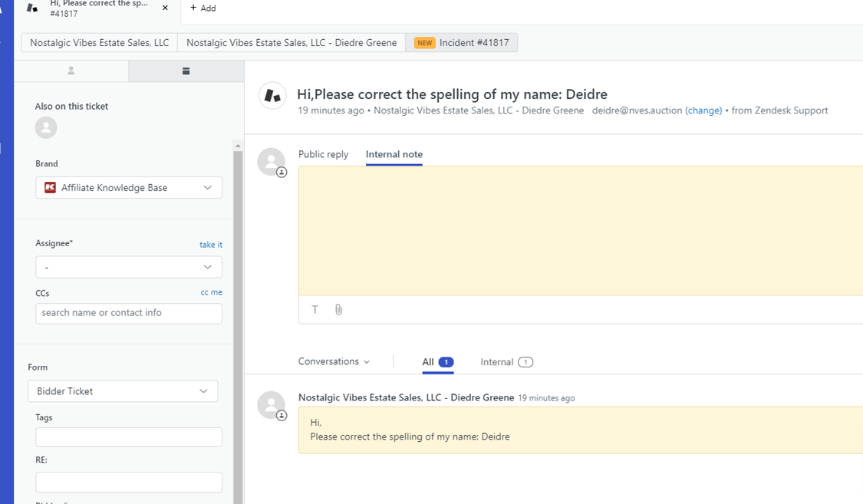
Task: Click the text formatting T icon
Action: pyautogui.click(x=315, y=310)
